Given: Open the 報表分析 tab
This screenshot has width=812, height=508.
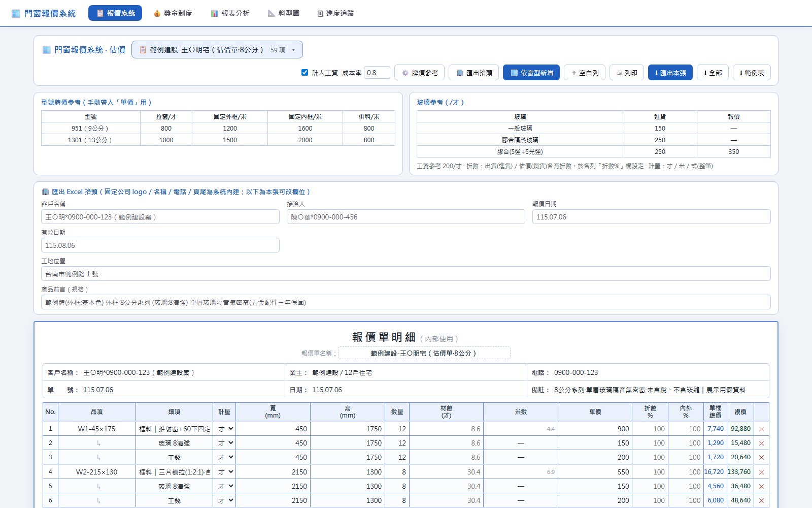Looking at the screenshot, I should [230, 13].
